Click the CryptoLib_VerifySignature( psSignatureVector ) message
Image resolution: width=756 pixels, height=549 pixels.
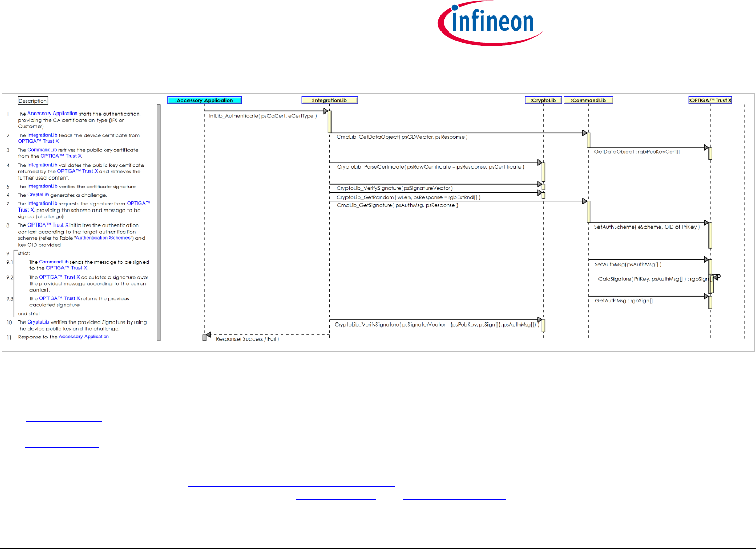pos(395,188)
